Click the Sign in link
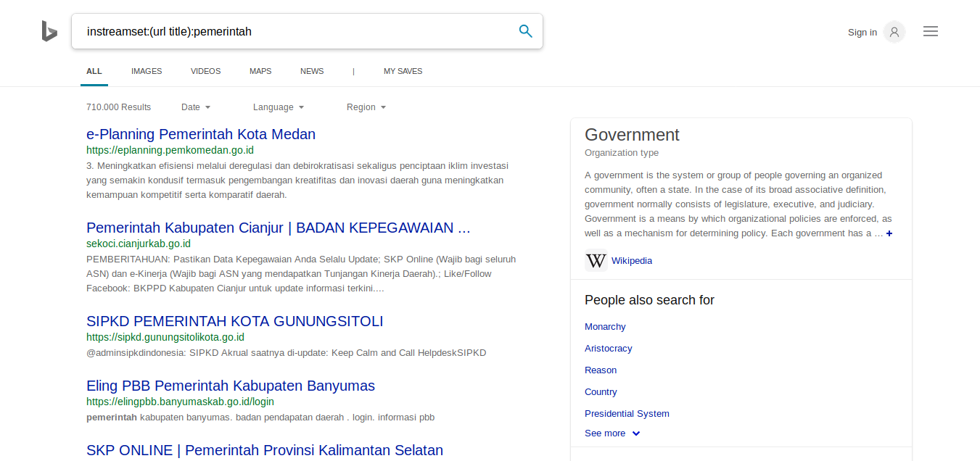980x461 pixels. 862,32
